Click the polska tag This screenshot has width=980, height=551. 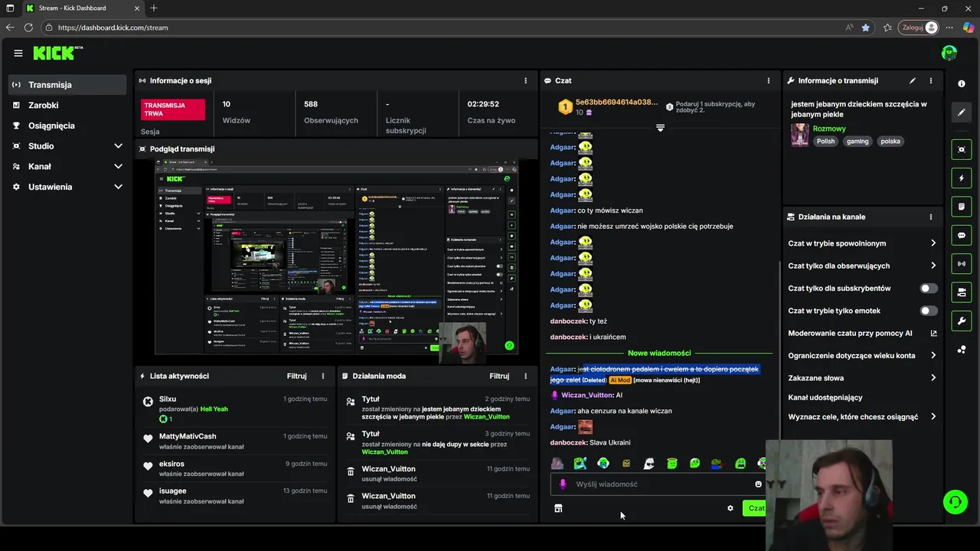[x=890, y=141]
